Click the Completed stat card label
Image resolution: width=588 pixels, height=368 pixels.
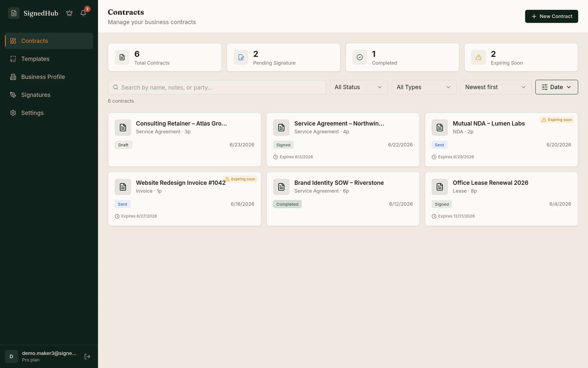point(384,63)
